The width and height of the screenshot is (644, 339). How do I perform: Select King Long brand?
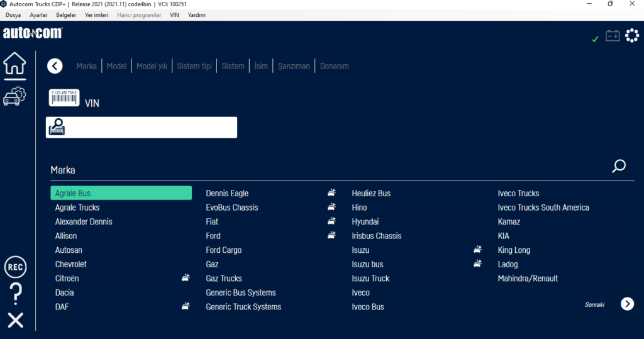coord(514,250)
